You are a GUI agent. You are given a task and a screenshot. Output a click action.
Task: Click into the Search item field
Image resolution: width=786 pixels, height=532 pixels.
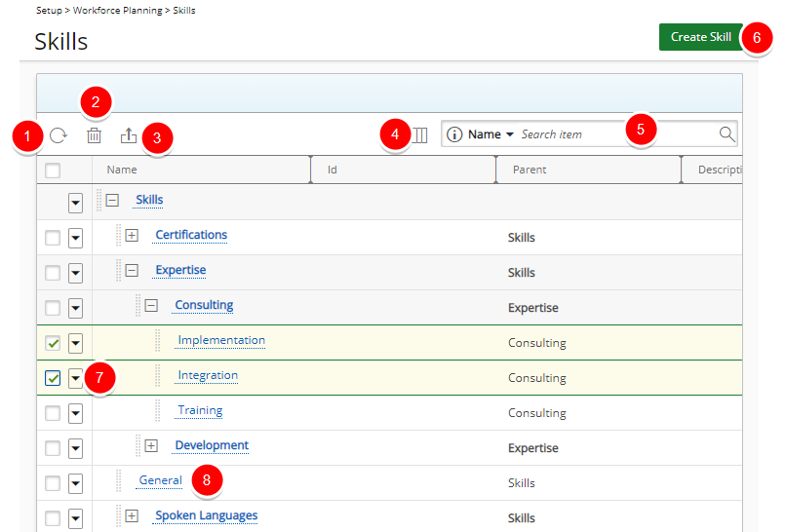pos(616,134)
